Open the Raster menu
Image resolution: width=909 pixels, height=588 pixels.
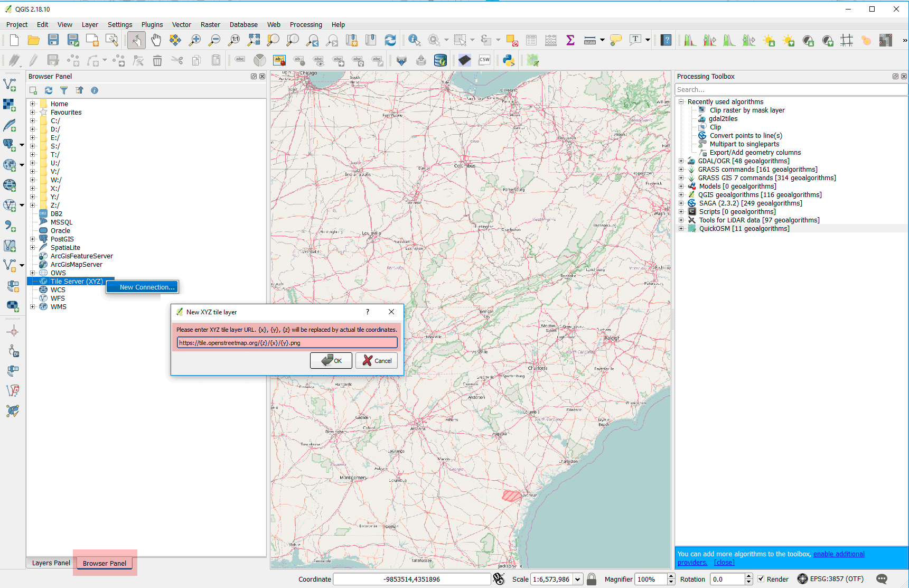pyautogui.click(x=210, y=25)
